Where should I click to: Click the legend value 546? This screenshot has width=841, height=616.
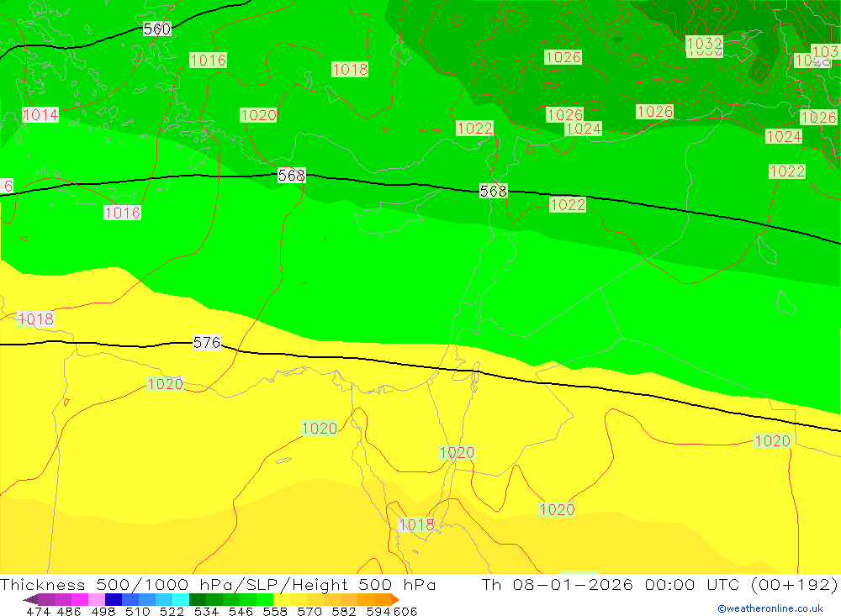241,611
